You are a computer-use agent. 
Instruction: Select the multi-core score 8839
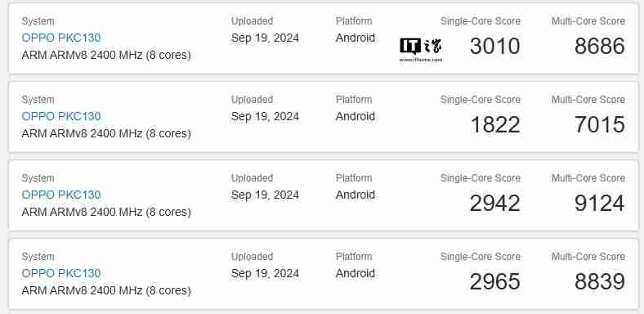(x=600, y=281)
